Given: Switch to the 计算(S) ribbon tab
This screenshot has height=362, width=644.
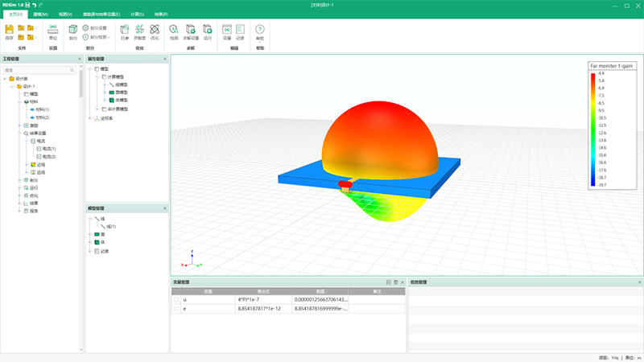Looking at the screenshot, I should 138,14.
